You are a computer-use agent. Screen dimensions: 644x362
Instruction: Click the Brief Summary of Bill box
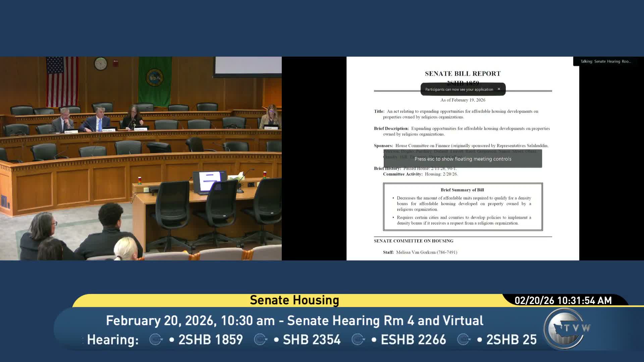point(463,207)
